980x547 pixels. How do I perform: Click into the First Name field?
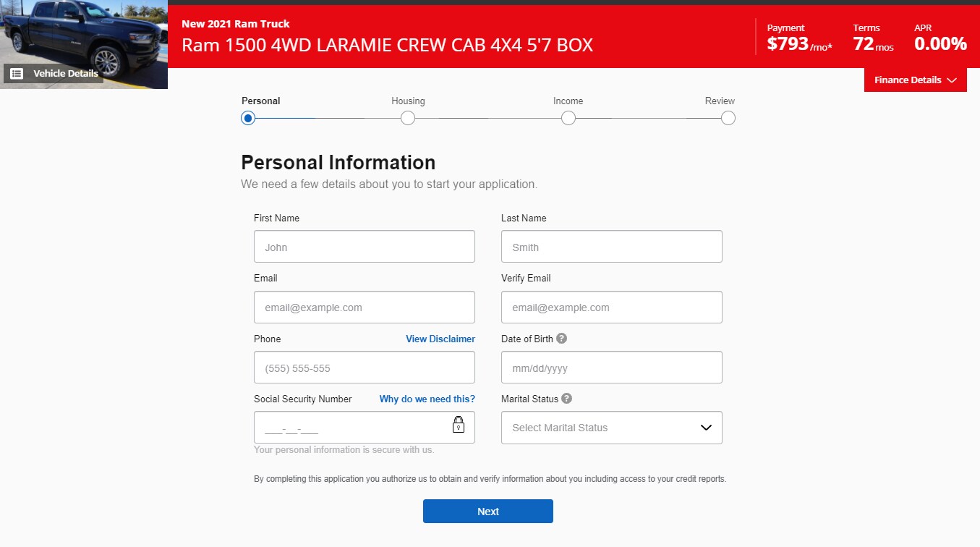point(365,247)
